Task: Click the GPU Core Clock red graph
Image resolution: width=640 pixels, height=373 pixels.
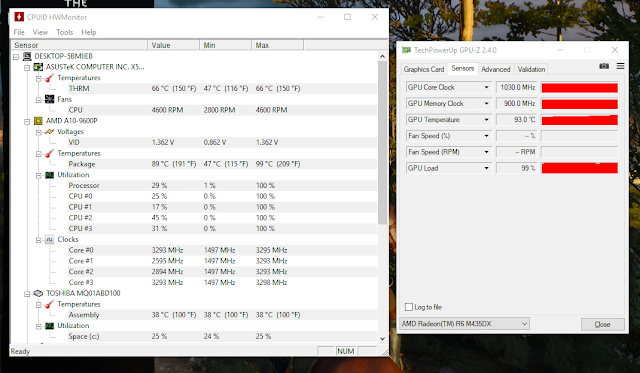Action: (579, 87)
